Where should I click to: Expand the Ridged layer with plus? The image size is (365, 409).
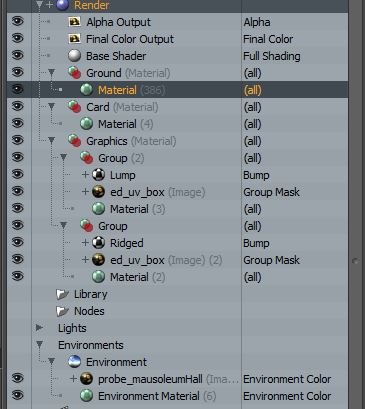[85, 243]
